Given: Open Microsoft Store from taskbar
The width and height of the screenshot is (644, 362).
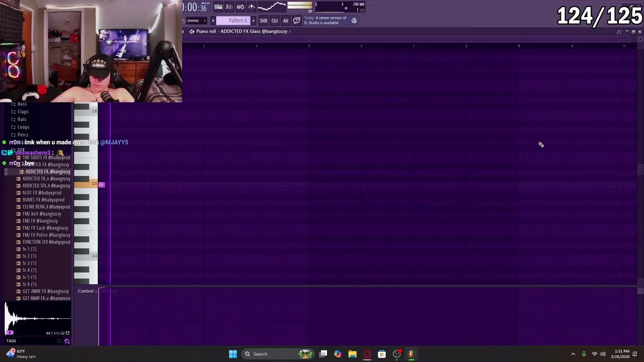Looking at the screenshot, I should coord(382,354).
